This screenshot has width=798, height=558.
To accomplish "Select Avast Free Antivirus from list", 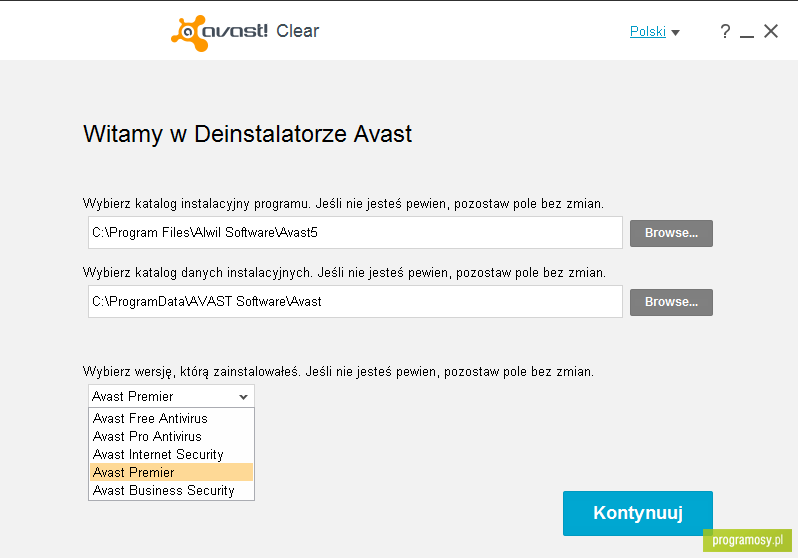I will point(171,418).
